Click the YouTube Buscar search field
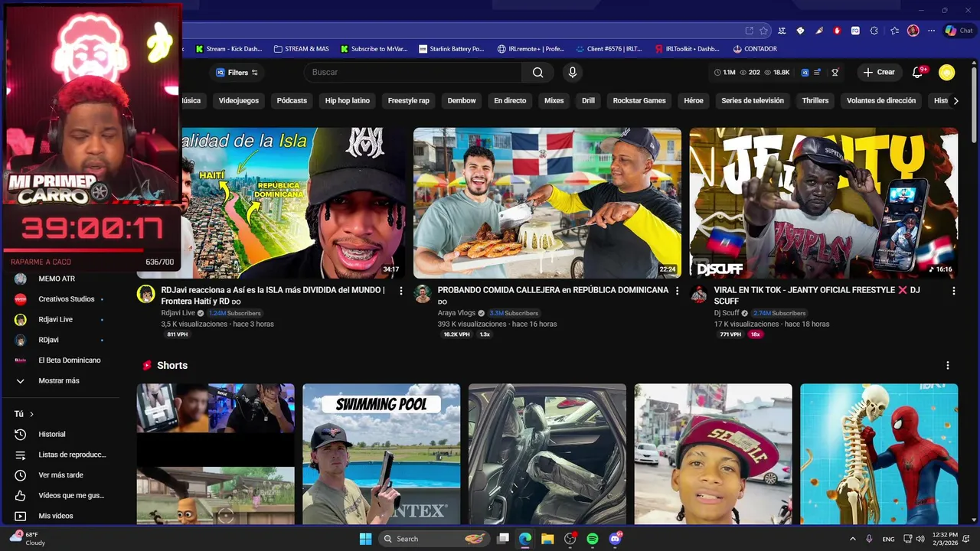 point(413,72)
